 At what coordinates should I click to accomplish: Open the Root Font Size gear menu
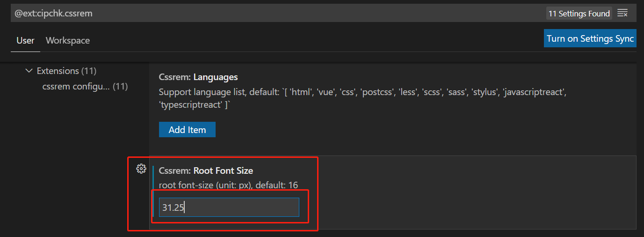point(141,169)
